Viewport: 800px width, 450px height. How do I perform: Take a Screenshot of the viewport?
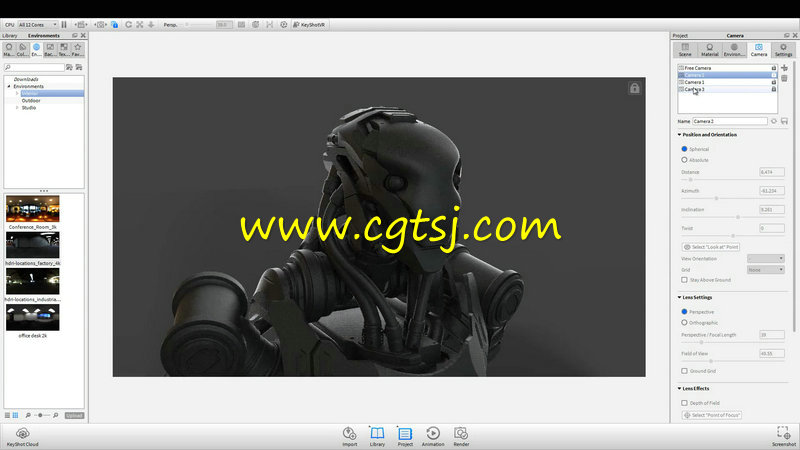[784, 436]
